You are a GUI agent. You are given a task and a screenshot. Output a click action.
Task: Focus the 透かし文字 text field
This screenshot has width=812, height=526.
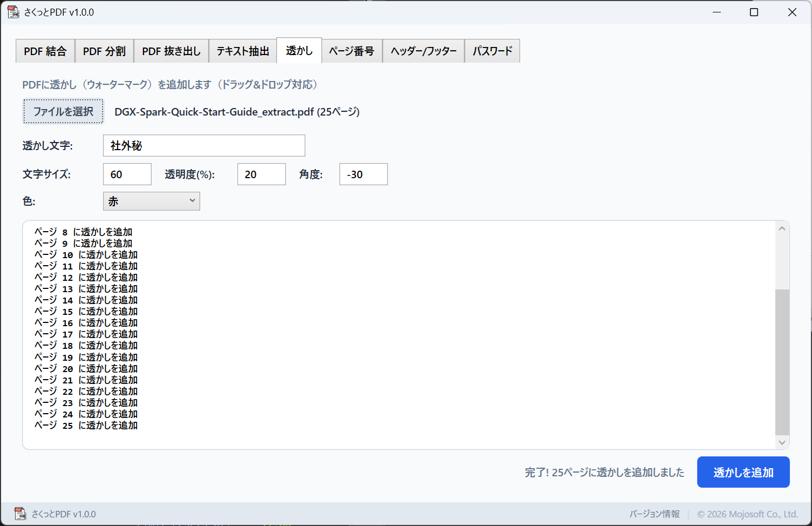coord(204,146)
